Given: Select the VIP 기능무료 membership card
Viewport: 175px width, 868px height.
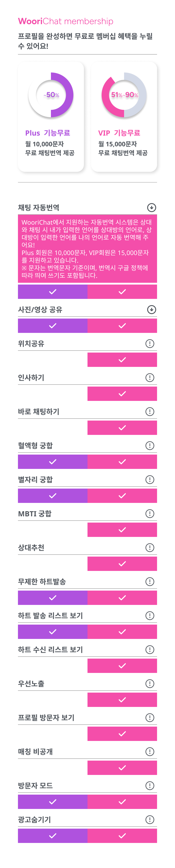Looking at the screenshot, I should tap(124, 117).
